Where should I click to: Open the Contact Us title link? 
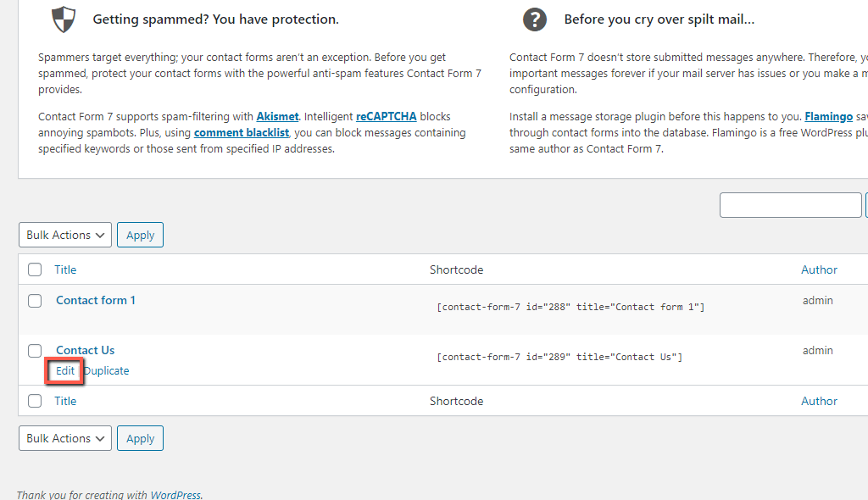tap(86, 350)
